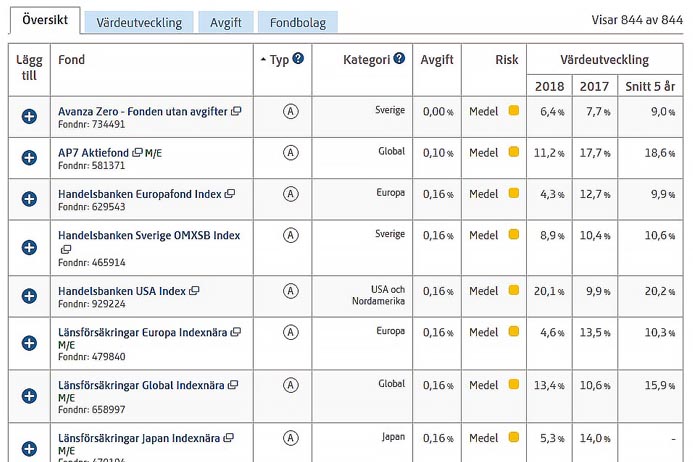Screen dimensions: 693x462
Task: Add Handelsbanken USA Index with plus icon
Action: click(x=29, y=296)
